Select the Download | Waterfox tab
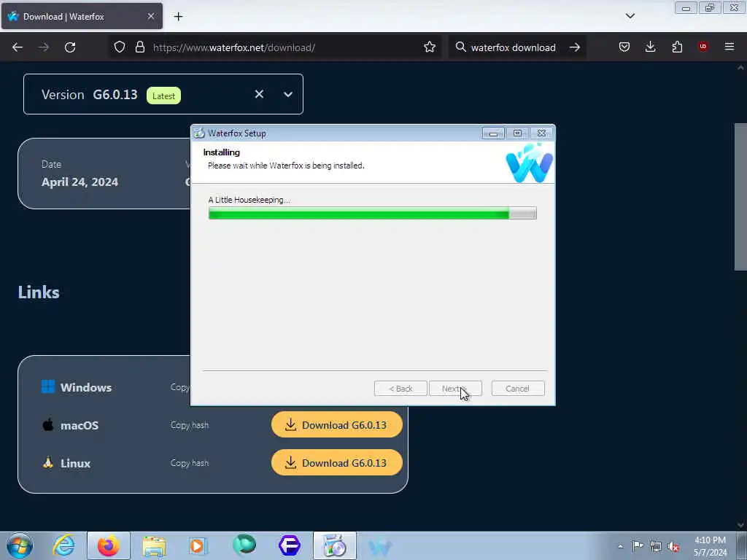Viewport: 747px width, 560px height. (x=82, y=16)
